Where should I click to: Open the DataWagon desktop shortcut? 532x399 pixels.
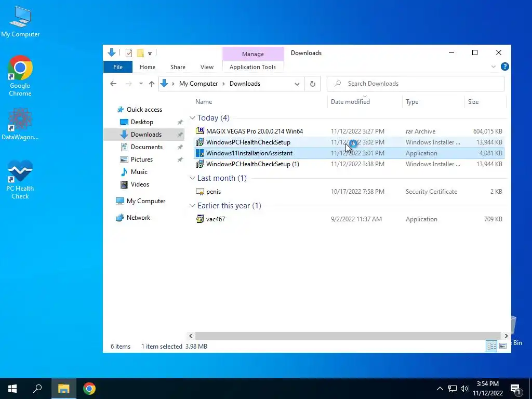tap(20, 124)
